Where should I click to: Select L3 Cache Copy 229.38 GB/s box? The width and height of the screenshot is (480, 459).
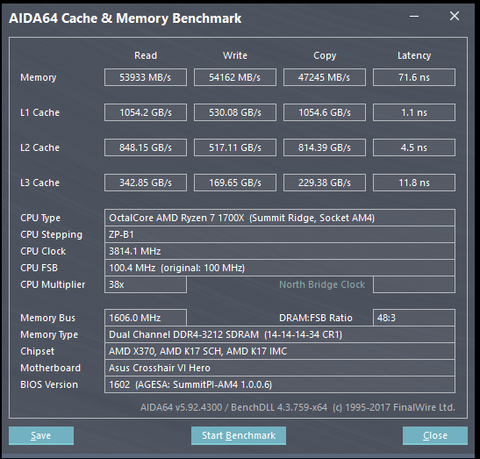click(x=324, y=182)
